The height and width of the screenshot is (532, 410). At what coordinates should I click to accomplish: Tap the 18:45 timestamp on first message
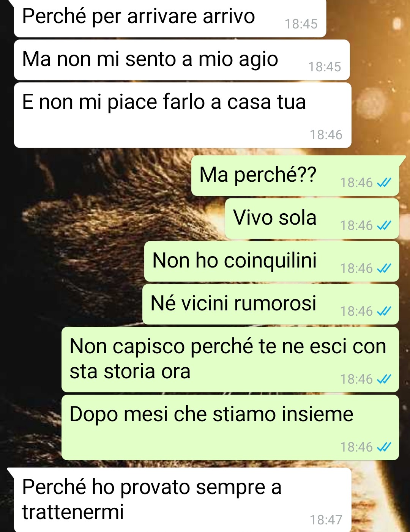[301, 24]
